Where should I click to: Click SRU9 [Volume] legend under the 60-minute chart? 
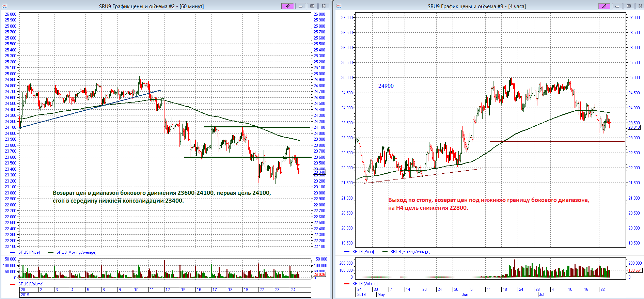31,284
